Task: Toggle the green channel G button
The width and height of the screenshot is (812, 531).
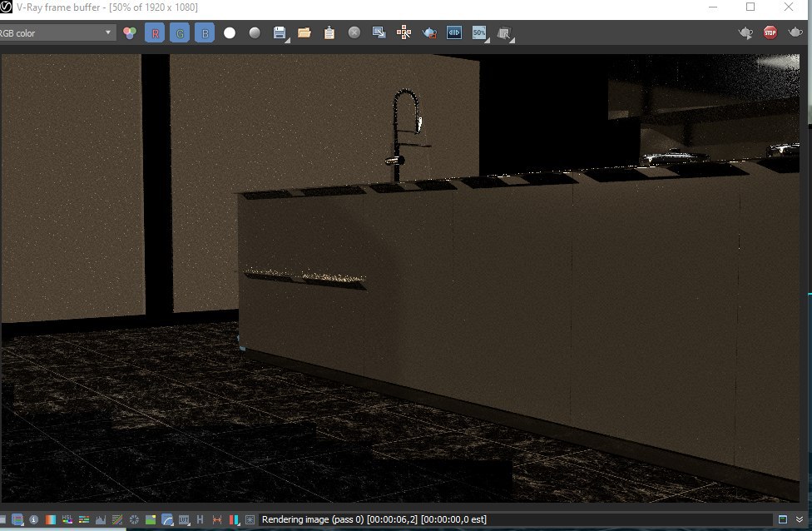Action: coord(180,33)
